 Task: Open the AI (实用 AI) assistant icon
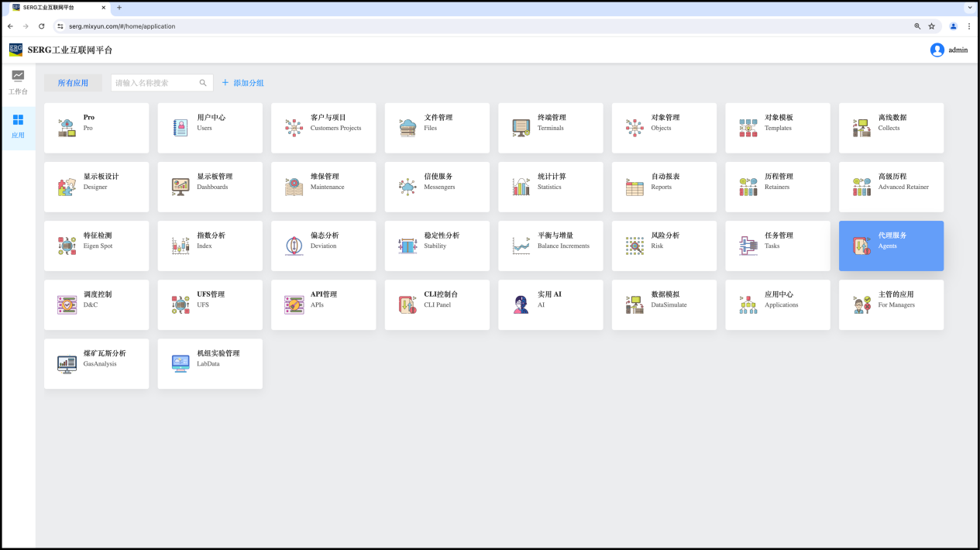pos(521,305)
